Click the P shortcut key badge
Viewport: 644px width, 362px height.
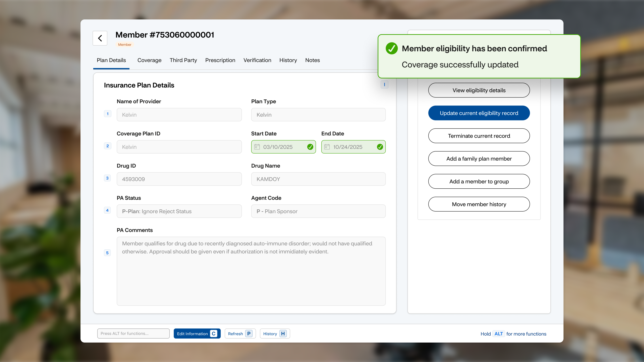point(249,334)
